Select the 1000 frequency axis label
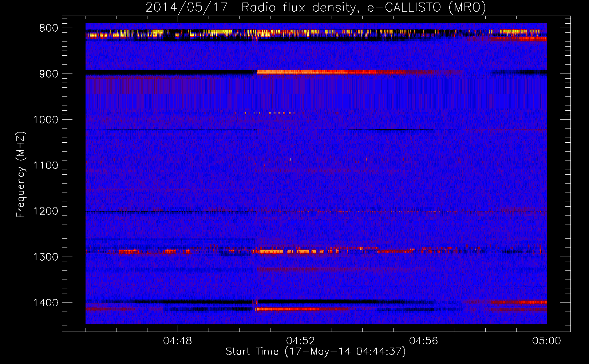The height and width of the screenshot is (364, 589). coord(46,120)
